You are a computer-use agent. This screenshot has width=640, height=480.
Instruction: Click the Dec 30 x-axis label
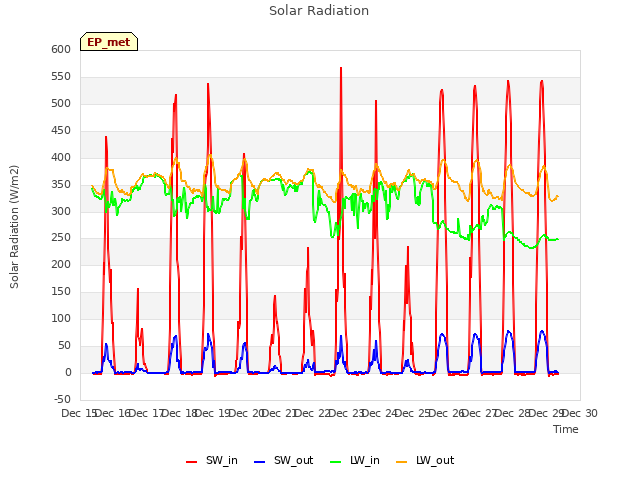[x=580, y=413]
